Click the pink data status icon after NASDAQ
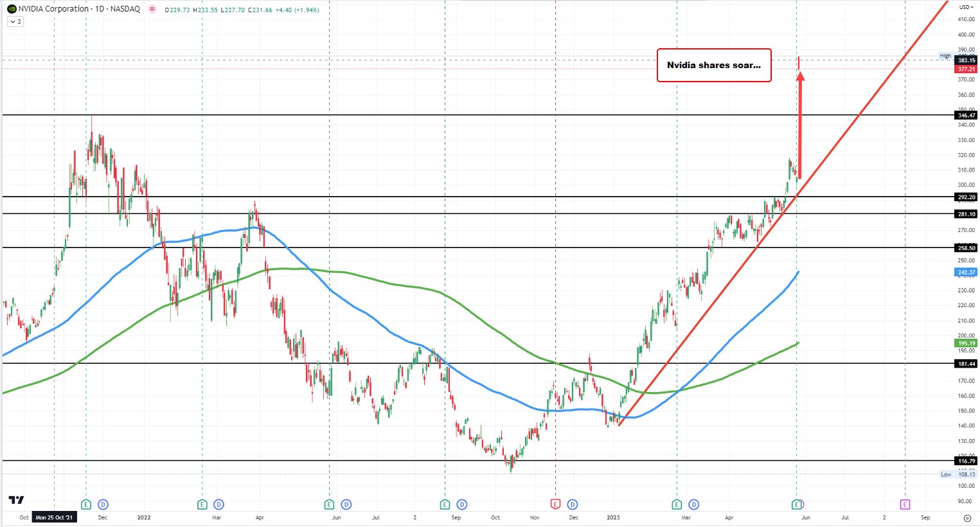The image size is (980, 527). point(152,10)
